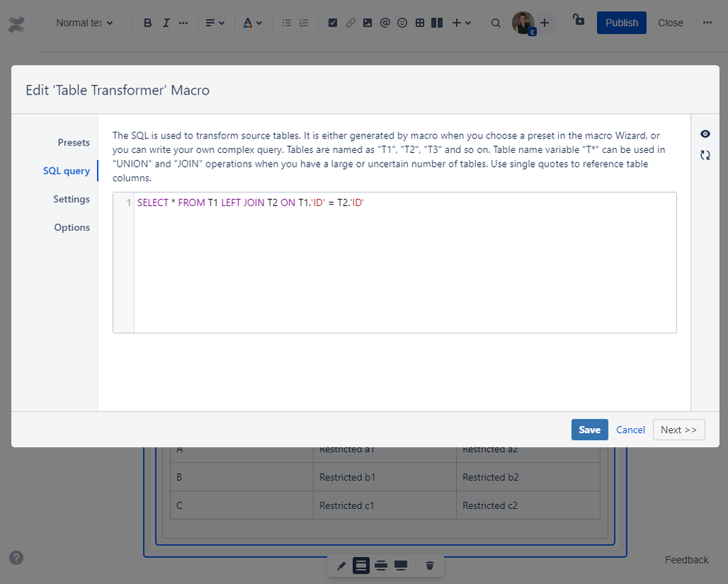Set macro width to full-width layout
The image size is (728, 584).
[400, 566]
